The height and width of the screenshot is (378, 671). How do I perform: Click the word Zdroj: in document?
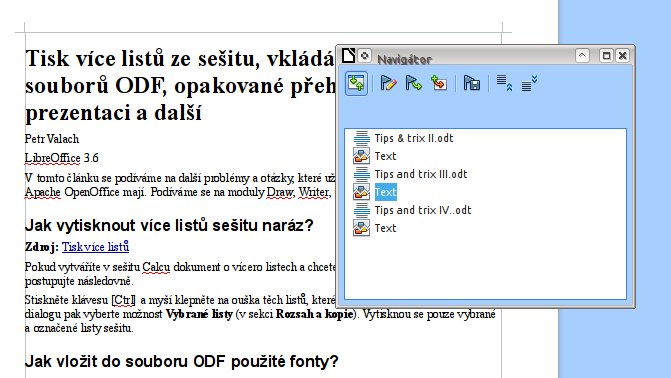tap(42, 247)
